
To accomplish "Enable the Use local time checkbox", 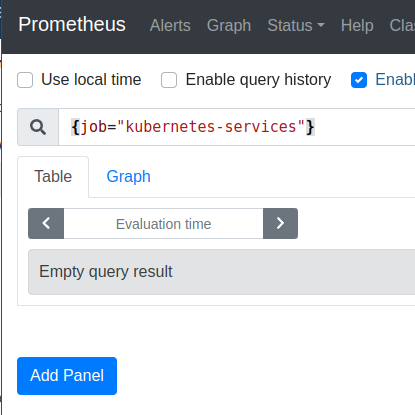I will [25, 80].
